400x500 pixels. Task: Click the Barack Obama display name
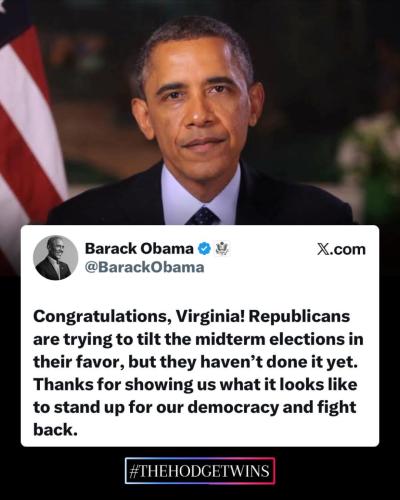coord(139,248)
